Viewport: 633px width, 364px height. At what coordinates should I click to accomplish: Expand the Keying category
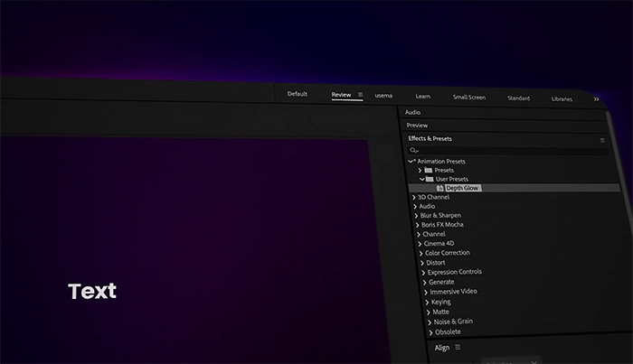427,302
